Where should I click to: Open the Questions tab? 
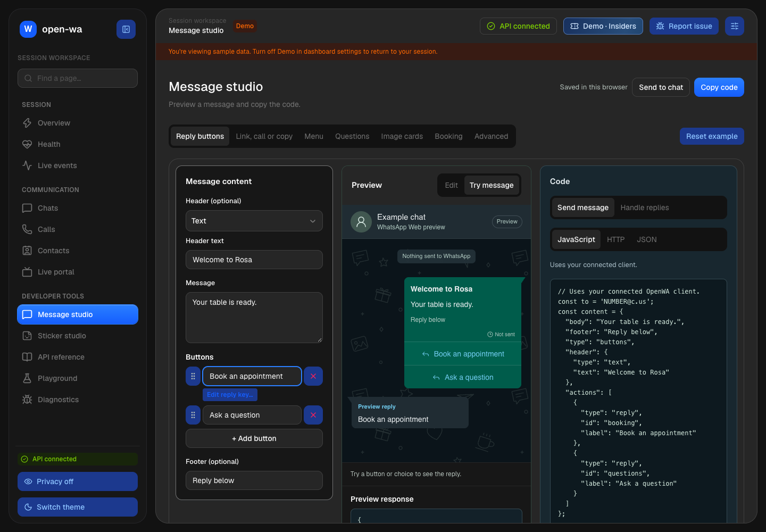tap(352, 136)
